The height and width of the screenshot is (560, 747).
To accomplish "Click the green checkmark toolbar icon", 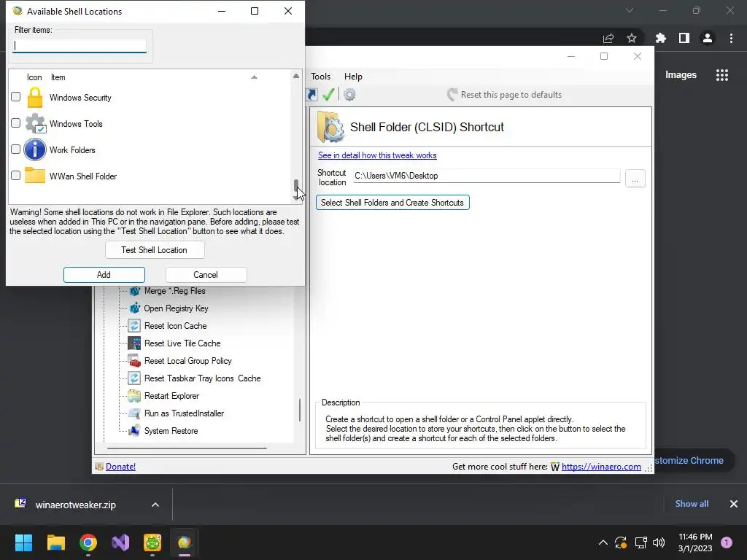I will point(328,94).
